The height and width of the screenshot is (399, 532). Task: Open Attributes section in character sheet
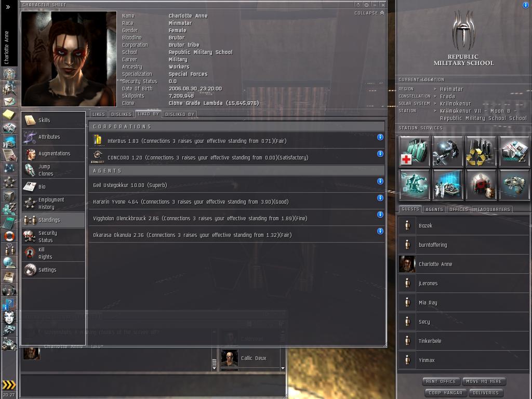click(54, 137)
